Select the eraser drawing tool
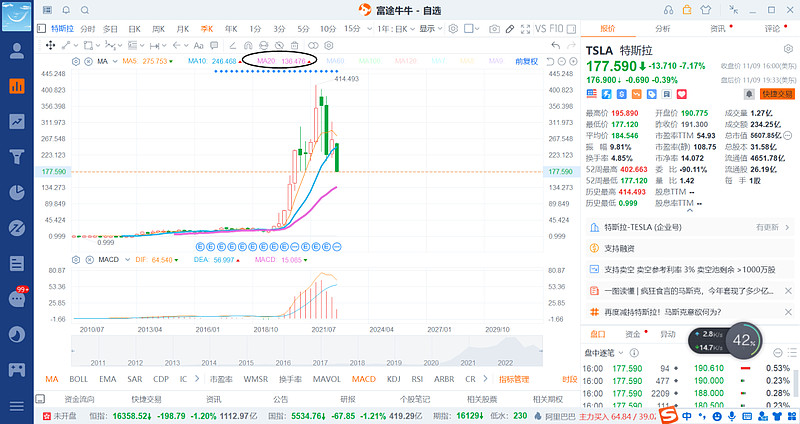 tap(232, 45)
